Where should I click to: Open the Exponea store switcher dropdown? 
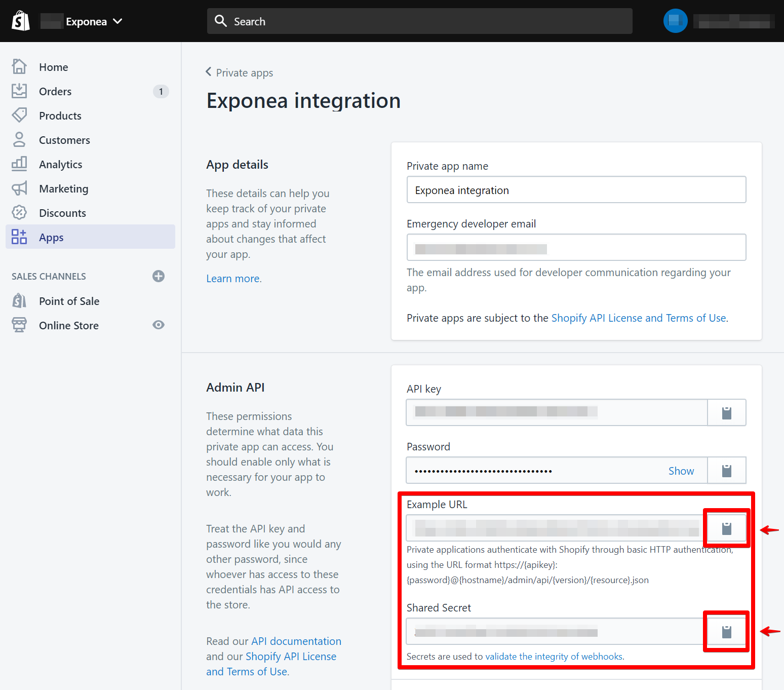(x=82, y=21)
